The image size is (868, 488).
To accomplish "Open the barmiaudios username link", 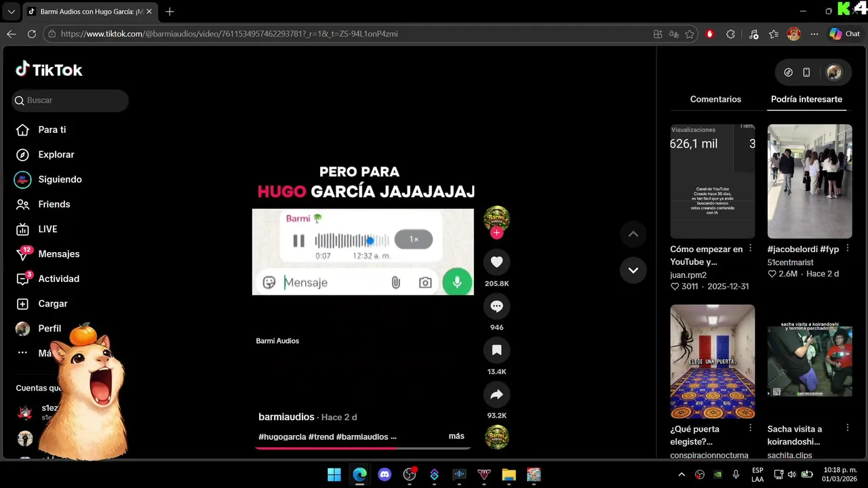I will click(x=286, y=417).
